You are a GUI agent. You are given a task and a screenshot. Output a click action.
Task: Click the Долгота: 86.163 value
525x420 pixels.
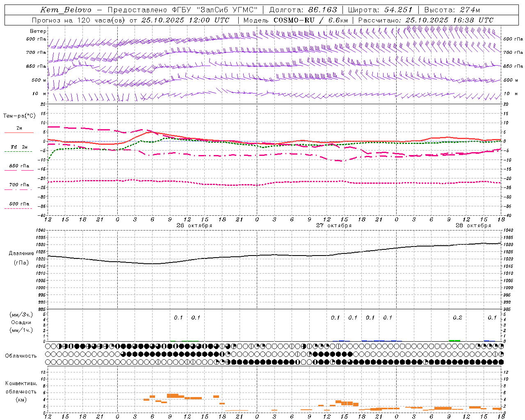pos(303,10)
